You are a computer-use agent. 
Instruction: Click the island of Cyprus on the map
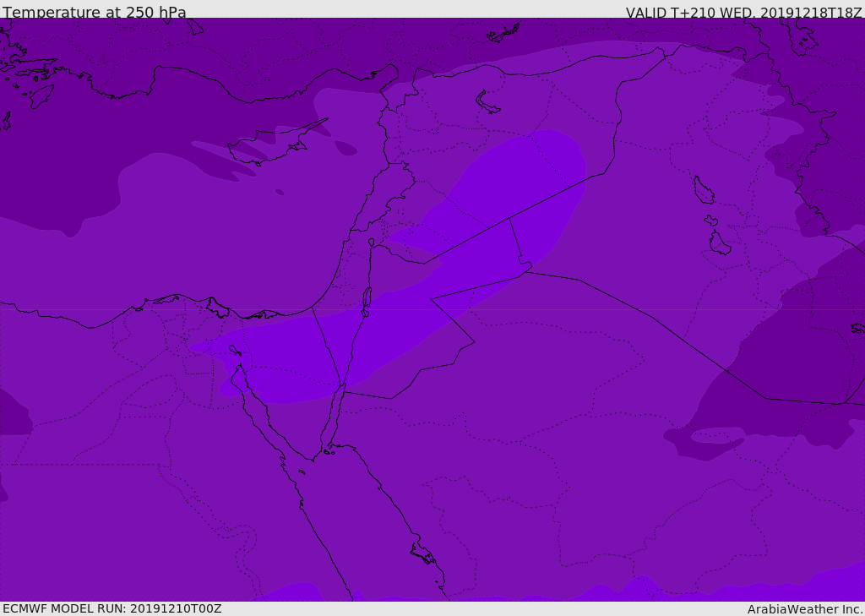(270, 145)
